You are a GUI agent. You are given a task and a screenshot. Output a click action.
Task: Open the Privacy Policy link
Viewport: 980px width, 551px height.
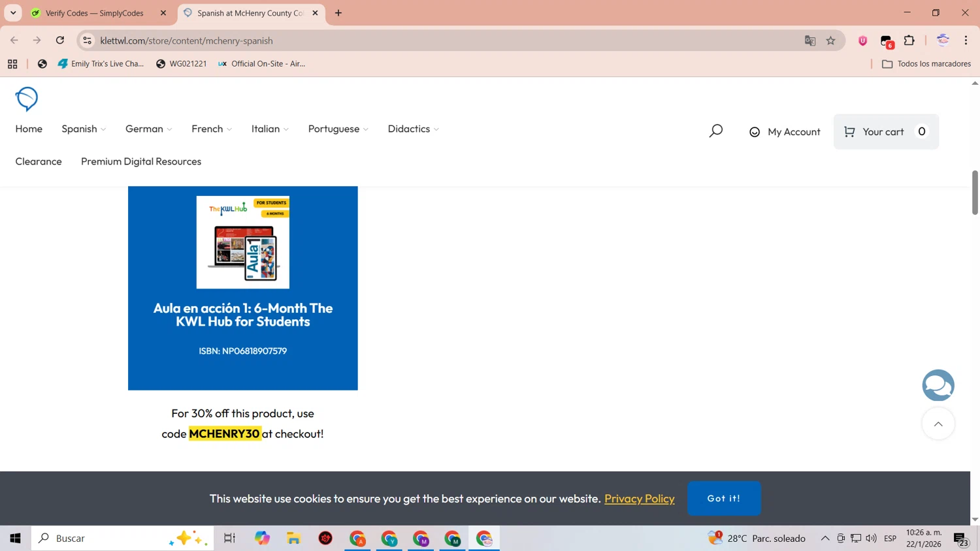pyautogui.click(x=640, y=498)
